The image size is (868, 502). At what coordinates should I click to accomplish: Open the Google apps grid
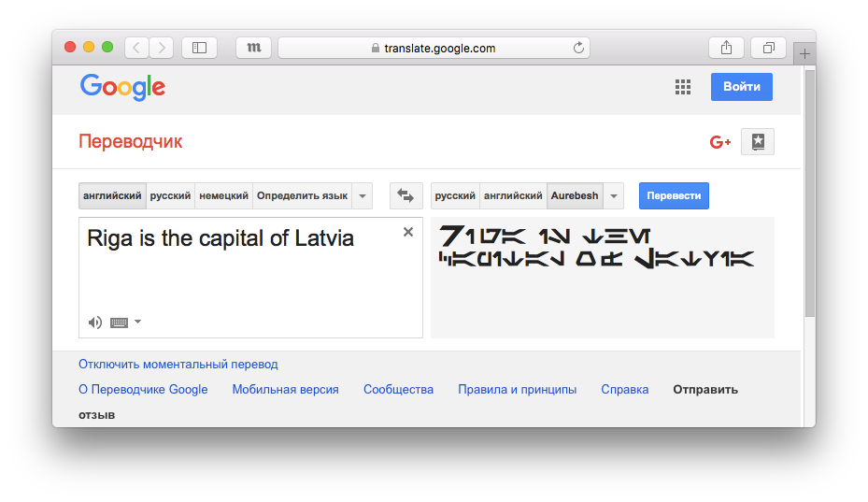coord(683,87)
